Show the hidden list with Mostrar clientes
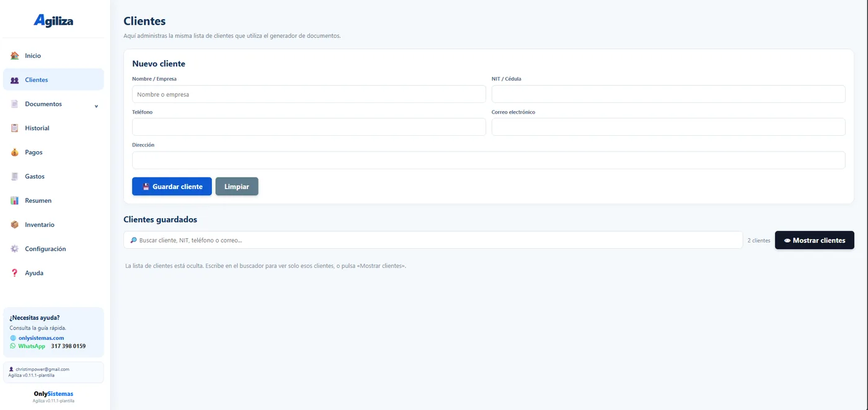 coord(815,240)
